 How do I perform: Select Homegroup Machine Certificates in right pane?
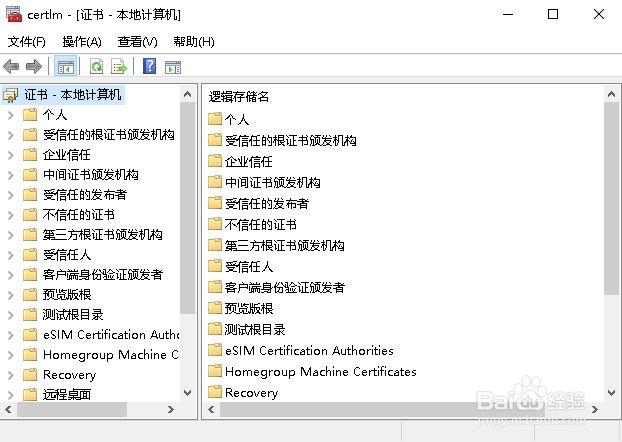(x=321, y=372)
